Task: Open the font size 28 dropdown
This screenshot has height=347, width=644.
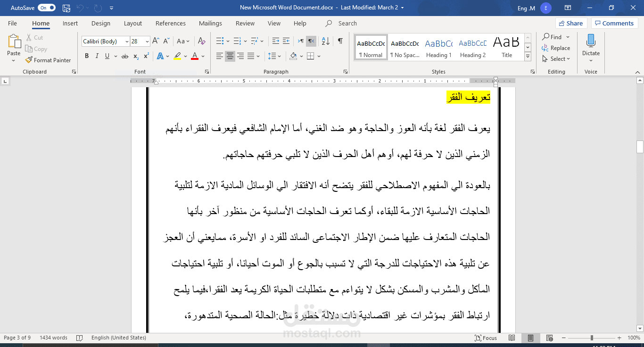Action: (147, 41)
